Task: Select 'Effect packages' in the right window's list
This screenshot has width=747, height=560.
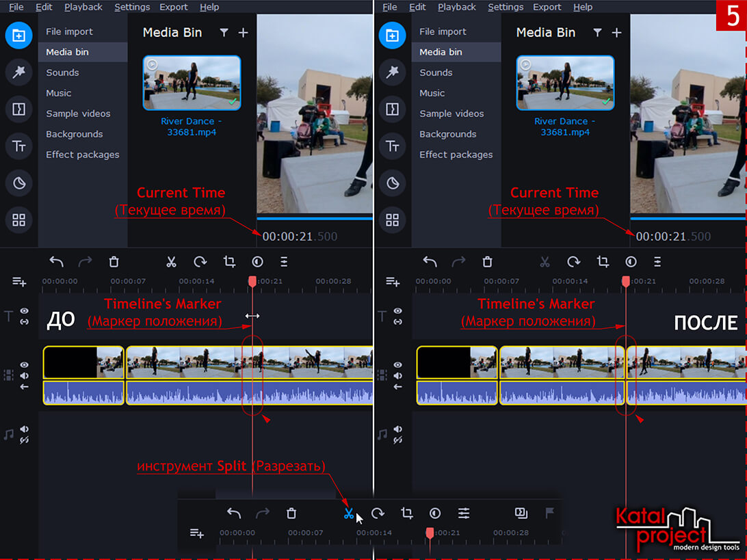Action: 456,155
